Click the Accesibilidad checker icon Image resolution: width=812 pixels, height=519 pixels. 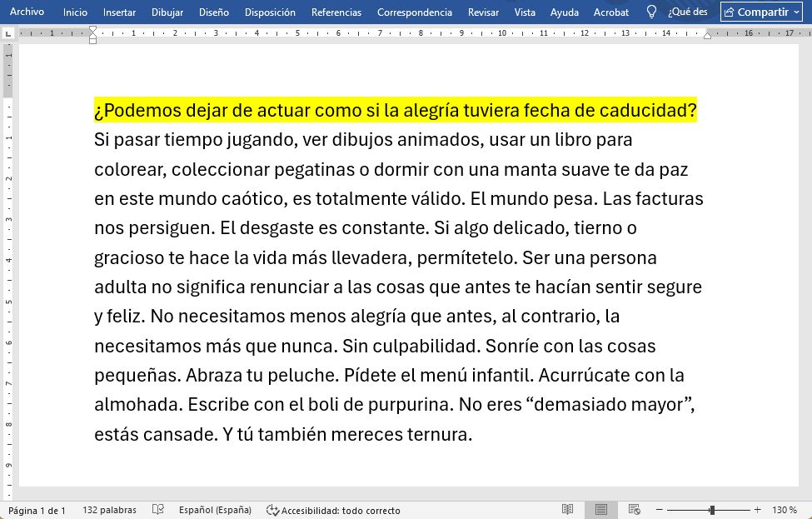click(270, 509)
